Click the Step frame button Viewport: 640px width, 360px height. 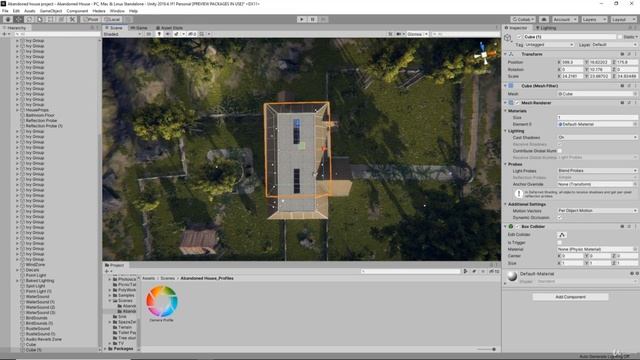(x=323, y=19)
